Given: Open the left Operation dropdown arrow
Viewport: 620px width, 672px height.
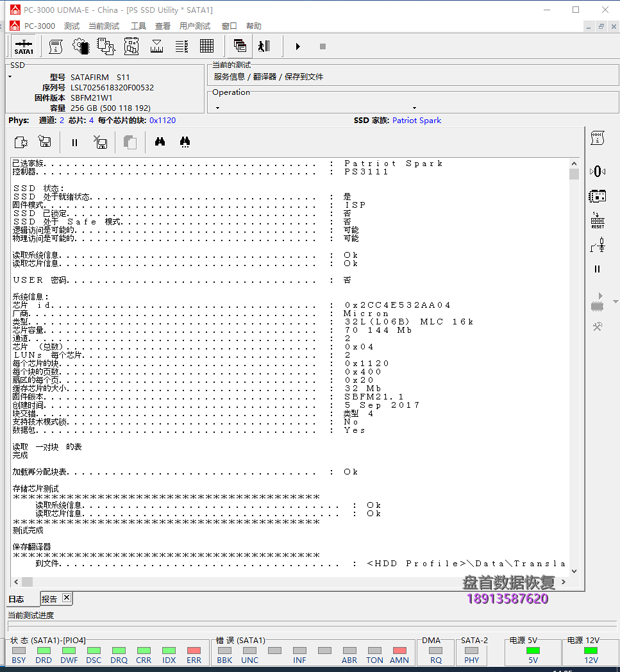Looking at the screenshot, I should tap(217, 108).
